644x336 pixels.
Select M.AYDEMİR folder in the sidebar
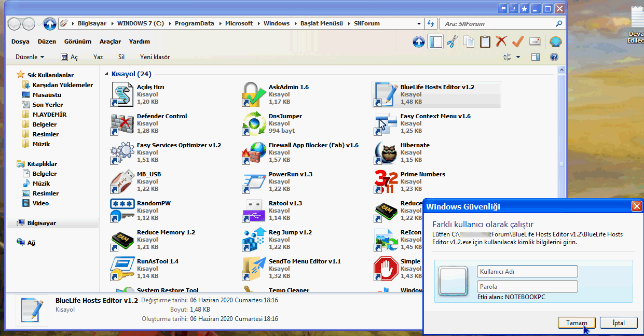[x=44, y=115]
